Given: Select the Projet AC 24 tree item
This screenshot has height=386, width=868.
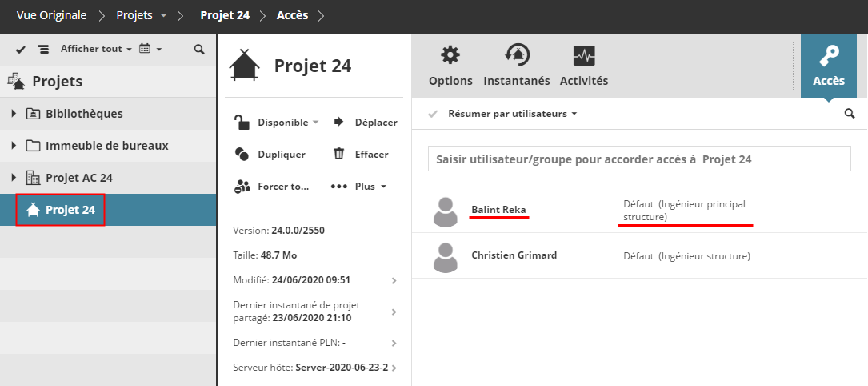Looking at the screenshot, I should coord(78,178).
